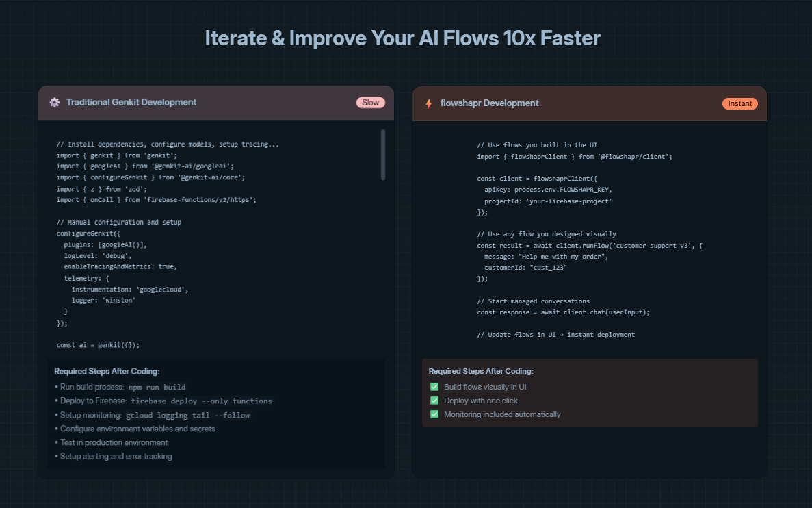Screen dimensions: 812x508
Task: Click the 'import { genkit } from 'genkit';' line
Action: pyautogui.click(x=117, y=155)
